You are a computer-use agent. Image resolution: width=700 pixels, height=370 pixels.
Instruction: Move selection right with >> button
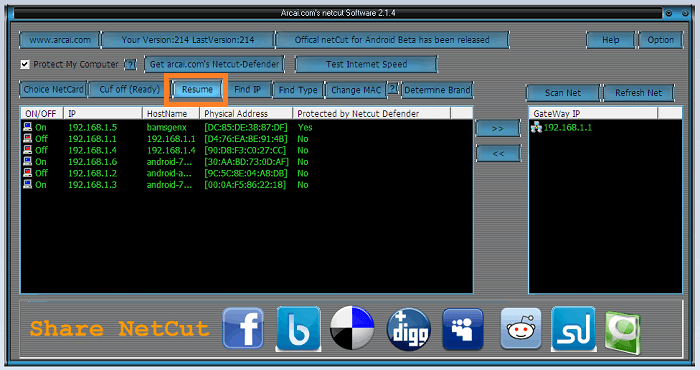tap(498, 129)
